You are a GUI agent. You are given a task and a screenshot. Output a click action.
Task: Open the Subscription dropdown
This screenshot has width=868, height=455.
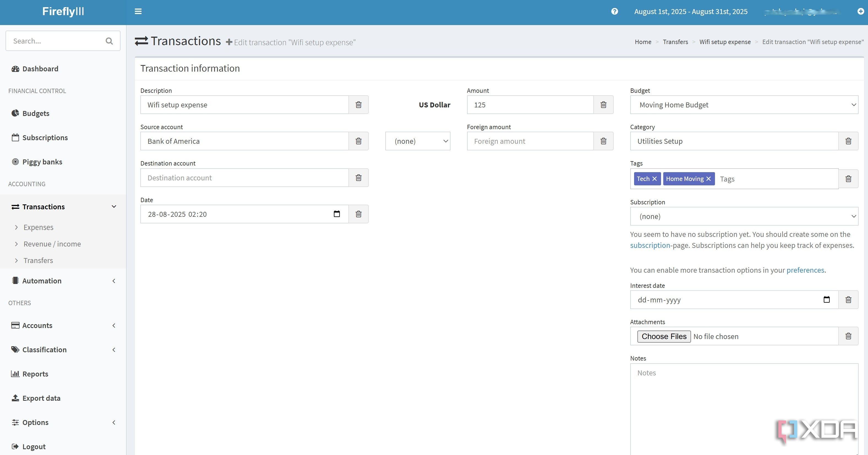coord(744,216)
